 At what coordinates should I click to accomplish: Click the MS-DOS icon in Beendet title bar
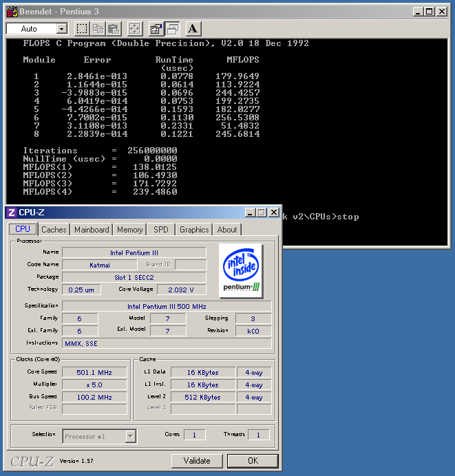(12, 12)
